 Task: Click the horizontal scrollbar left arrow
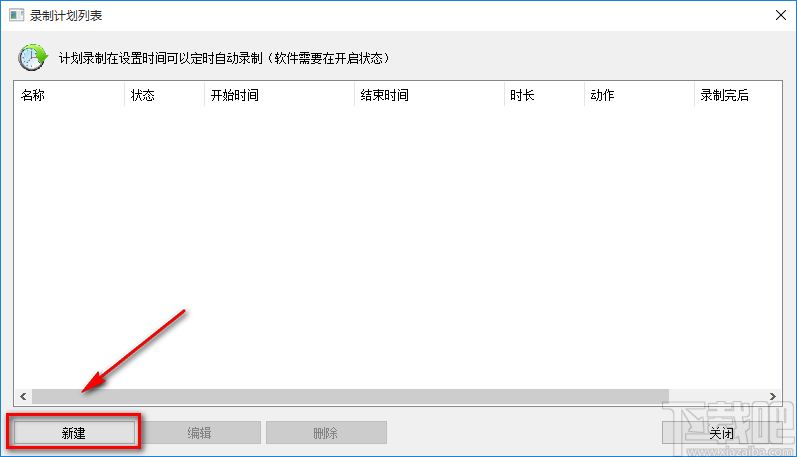pyautogui.click(x=23, y=397)
